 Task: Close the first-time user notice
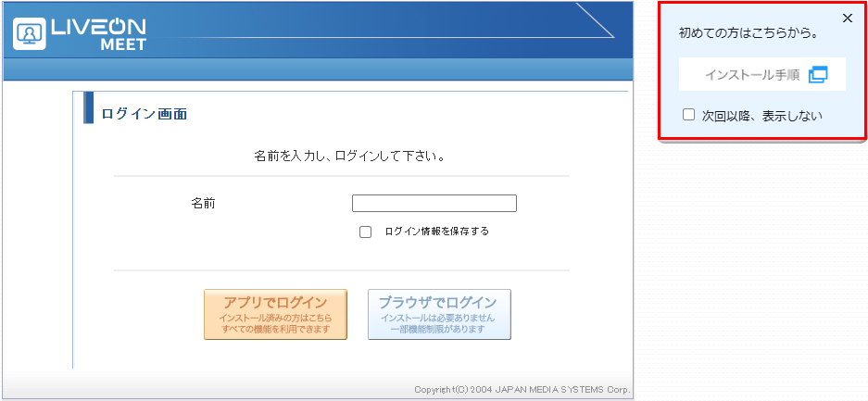click(x=847, y=19)
